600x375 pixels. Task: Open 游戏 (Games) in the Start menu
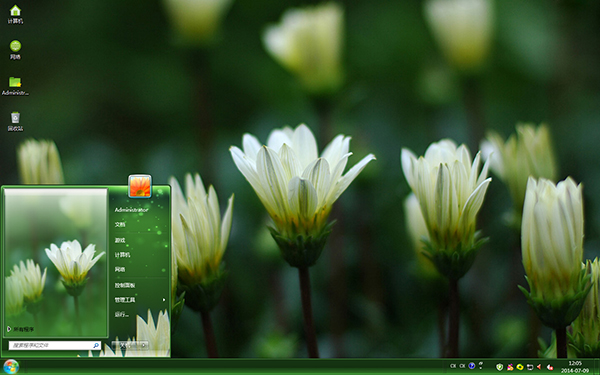[x=120, y=240]
